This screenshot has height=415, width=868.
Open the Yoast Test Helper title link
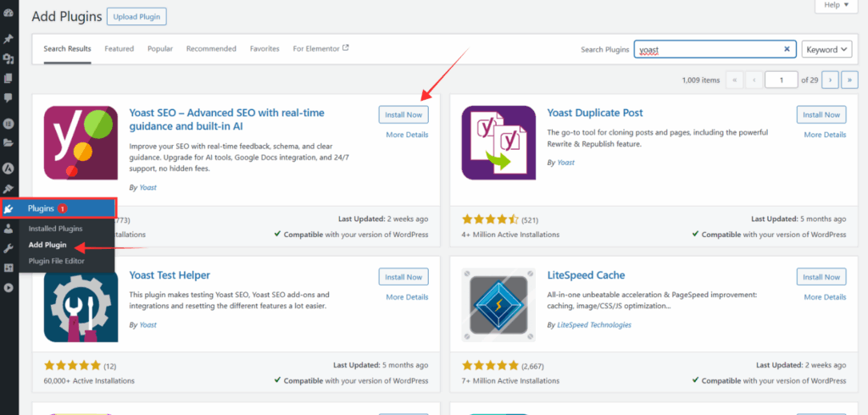pyautogui.click(x=170, y=275)
